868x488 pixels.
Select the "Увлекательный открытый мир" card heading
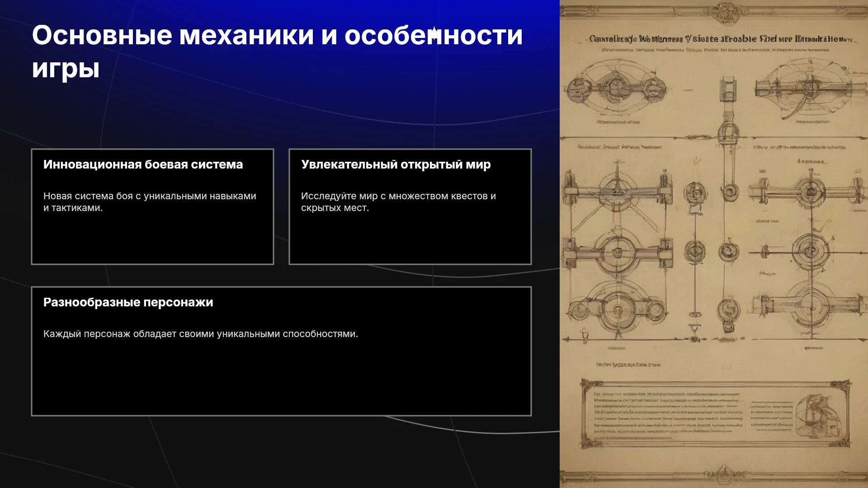(396, 164)
